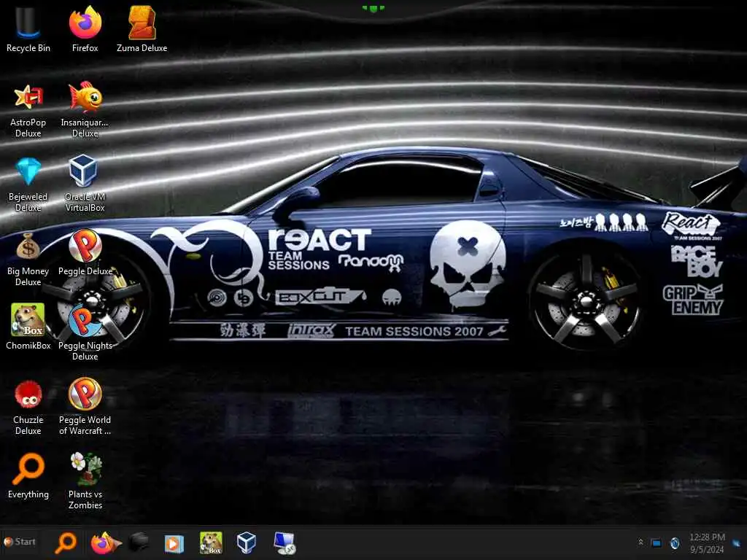This screenshot has height=560, width=747.
Task: Select Bejeweled Deluxe diamond icon
Action: pyautogui.click(x=28, y=184)
